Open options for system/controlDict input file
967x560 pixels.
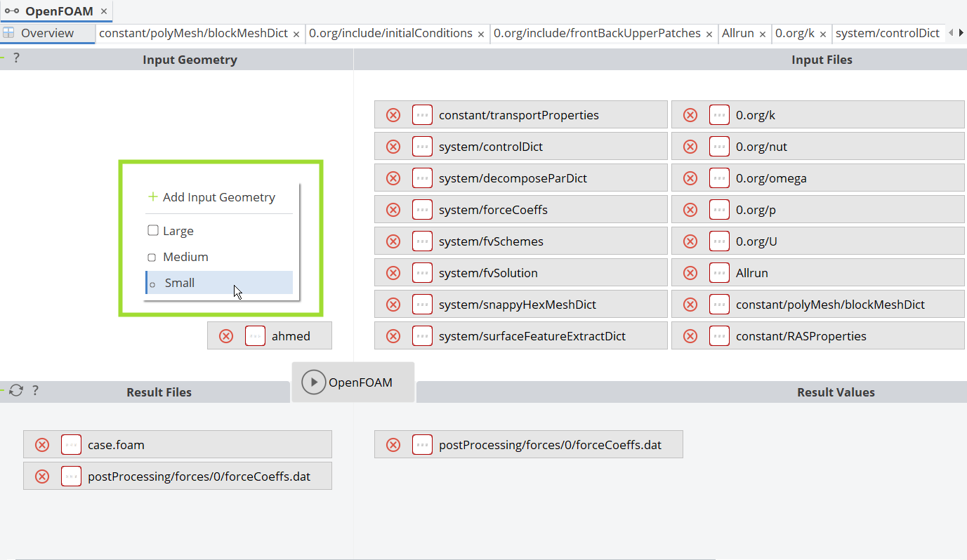(422, 147)
